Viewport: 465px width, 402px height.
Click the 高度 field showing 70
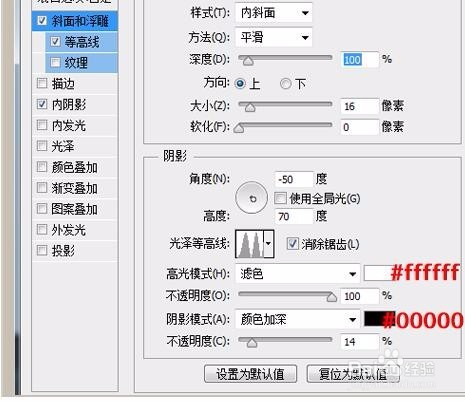294,216
